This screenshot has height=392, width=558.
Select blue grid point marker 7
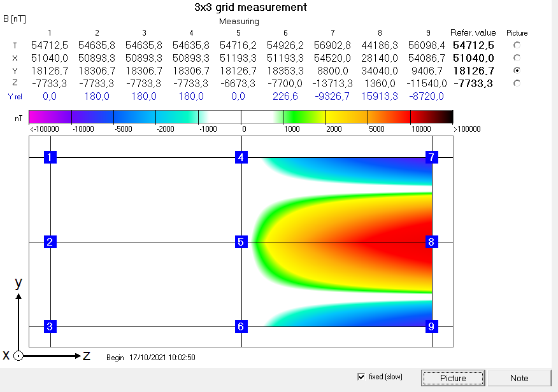432,157
